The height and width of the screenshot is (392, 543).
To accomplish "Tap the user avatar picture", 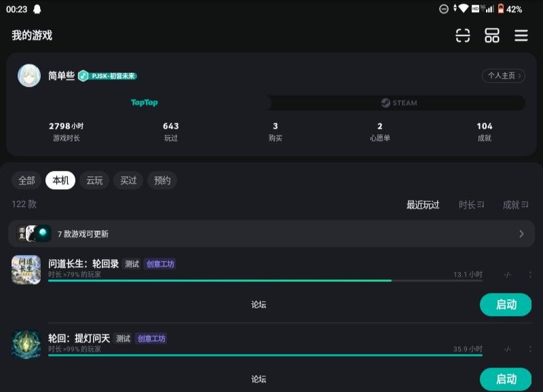I will 29,75.
